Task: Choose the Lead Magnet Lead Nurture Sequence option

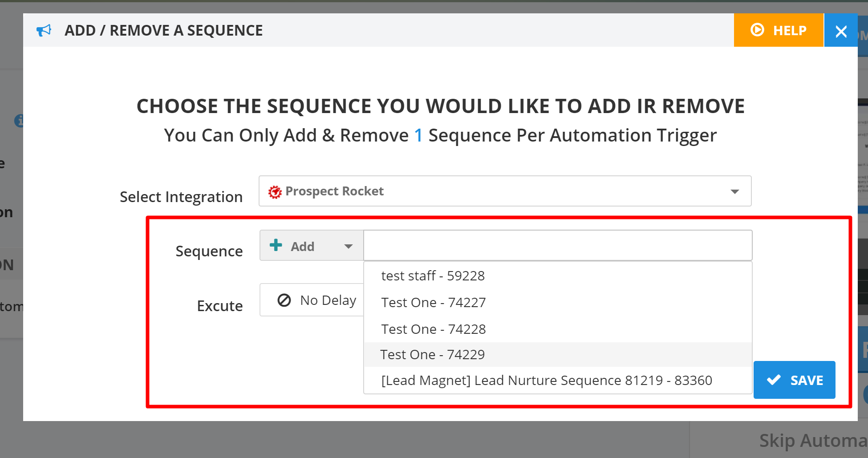Action: click(x=546, y=381)
